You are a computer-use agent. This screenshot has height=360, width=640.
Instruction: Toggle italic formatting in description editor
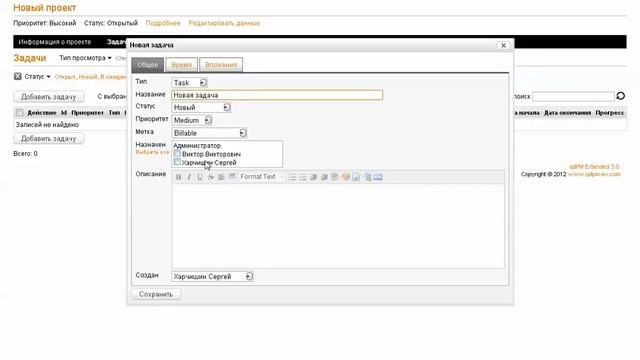189,177
